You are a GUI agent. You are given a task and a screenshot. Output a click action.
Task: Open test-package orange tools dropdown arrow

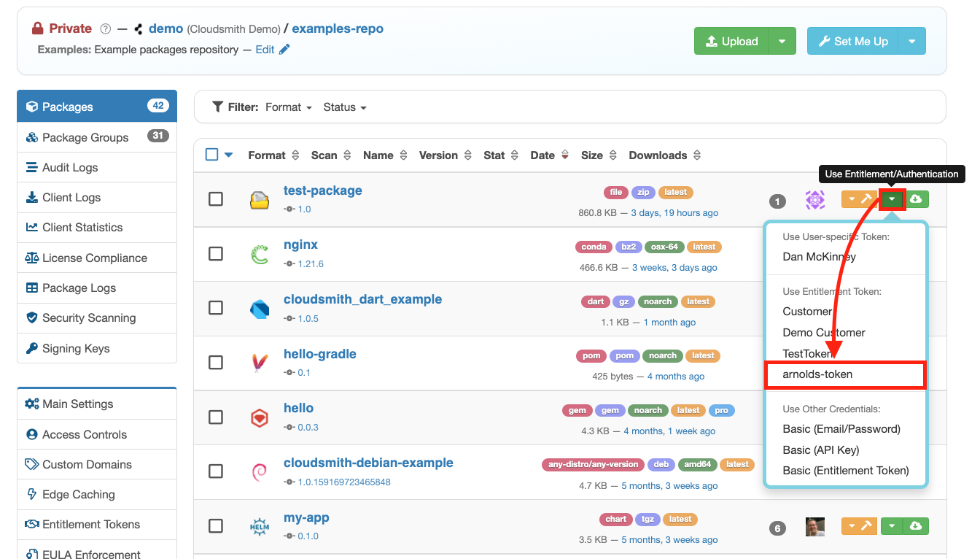[x=851, y=199]
